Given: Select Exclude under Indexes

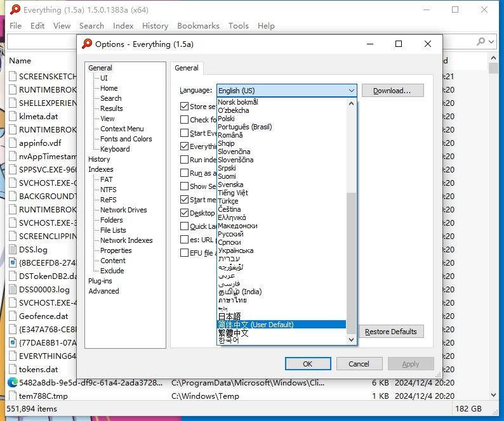Looking at the screenshot, I should tap(112, 271).
